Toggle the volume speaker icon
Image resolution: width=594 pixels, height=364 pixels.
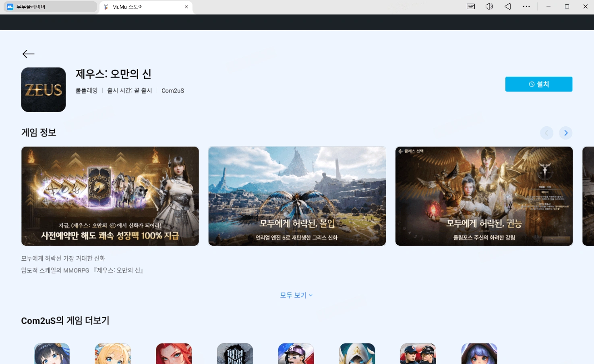(x=489, y=6)
